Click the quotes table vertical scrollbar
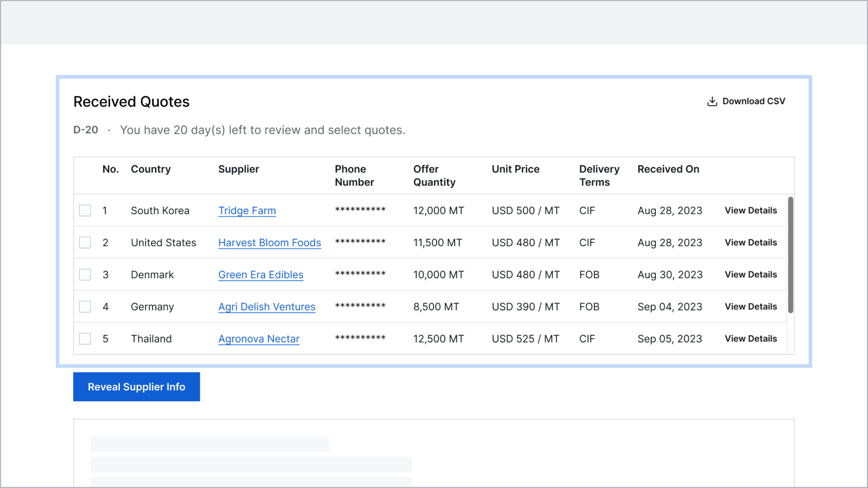Image resolution: width=868 pixels, height=488 pixels. point(790,255)
